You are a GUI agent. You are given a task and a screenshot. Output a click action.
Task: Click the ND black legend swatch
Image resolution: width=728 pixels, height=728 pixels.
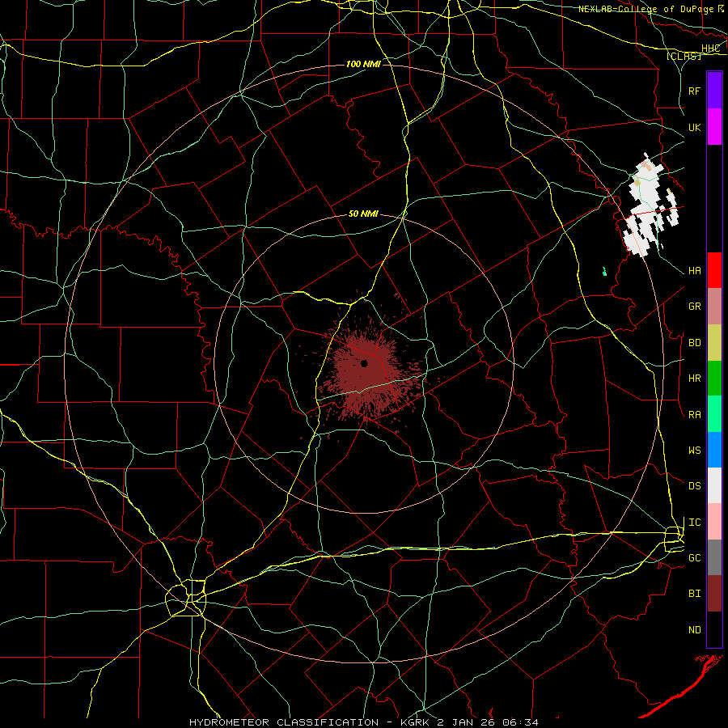click(x=714, y=629)
